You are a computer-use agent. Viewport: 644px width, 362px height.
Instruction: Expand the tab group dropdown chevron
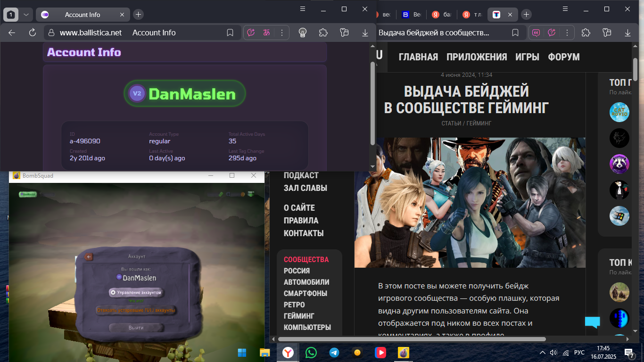[26, 15]
